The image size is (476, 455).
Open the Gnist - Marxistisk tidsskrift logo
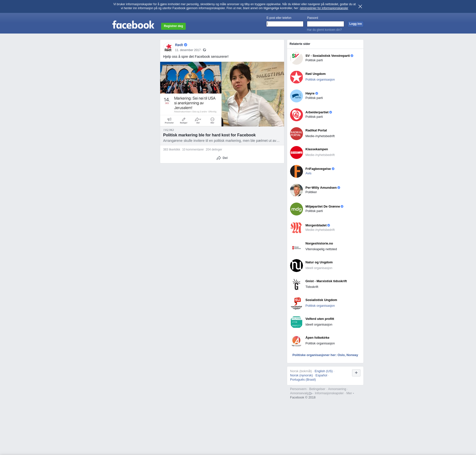[297, 284]
